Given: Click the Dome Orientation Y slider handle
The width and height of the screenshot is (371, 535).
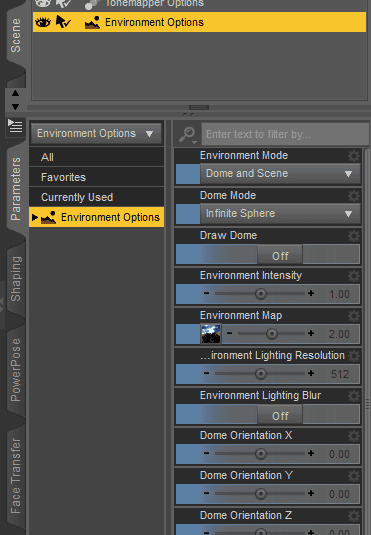Looking at the screenshot, I should tap(261, 494).
